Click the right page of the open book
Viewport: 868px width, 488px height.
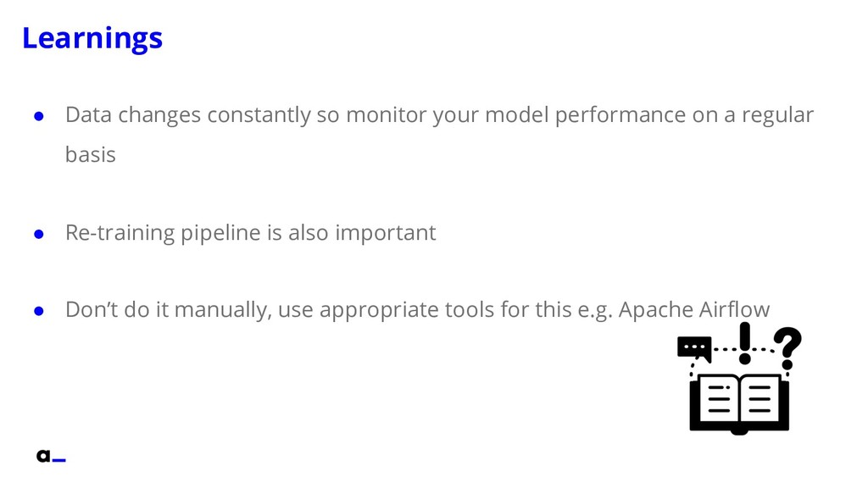pyautogui.click(x=760, y=400)
